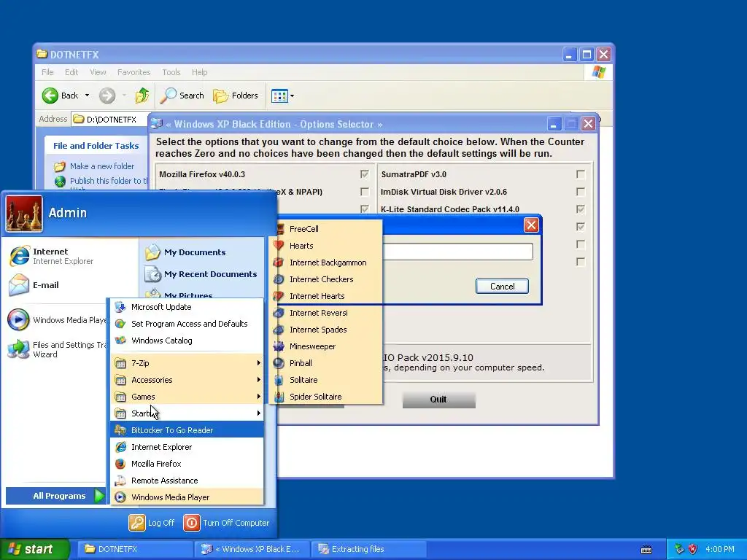Switch to DOTNETFX taskbar item
The image size is (747, 560).
click(135, 549)
